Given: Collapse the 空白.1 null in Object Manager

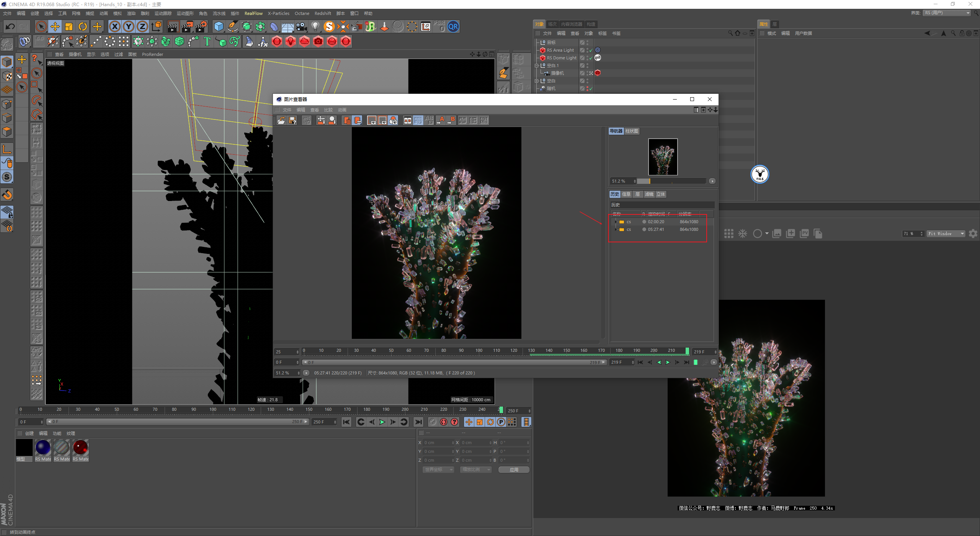Looking at the screenshot, I should click(x=537, y=65).
